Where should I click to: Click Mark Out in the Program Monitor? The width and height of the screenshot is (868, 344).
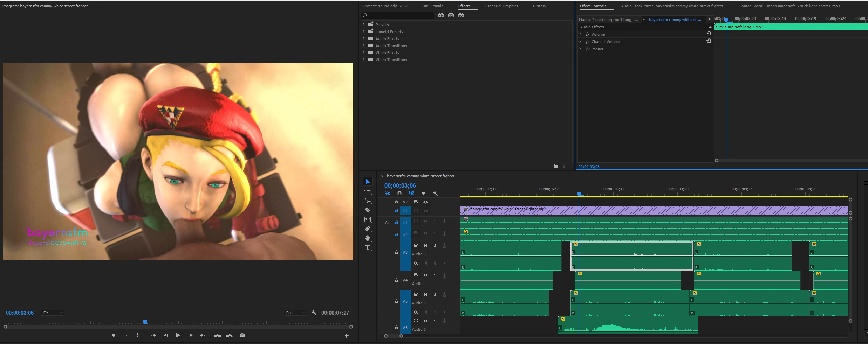(138, 335)
